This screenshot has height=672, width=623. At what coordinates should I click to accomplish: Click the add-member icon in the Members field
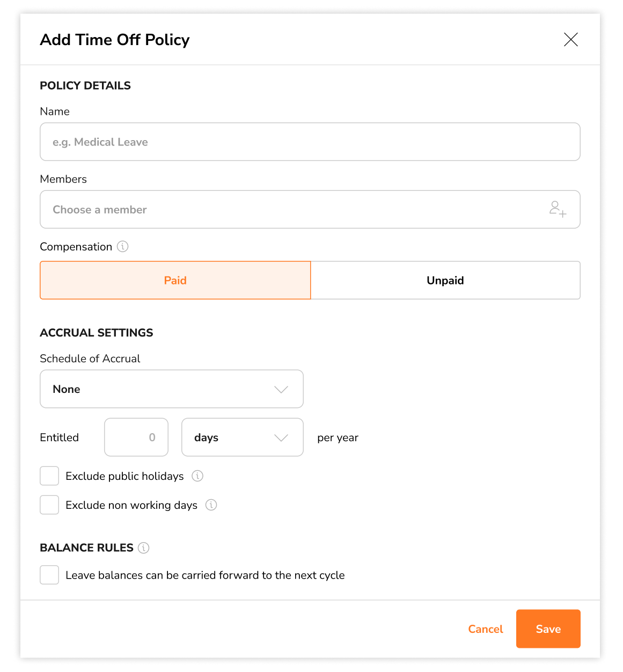pos(558,209)
